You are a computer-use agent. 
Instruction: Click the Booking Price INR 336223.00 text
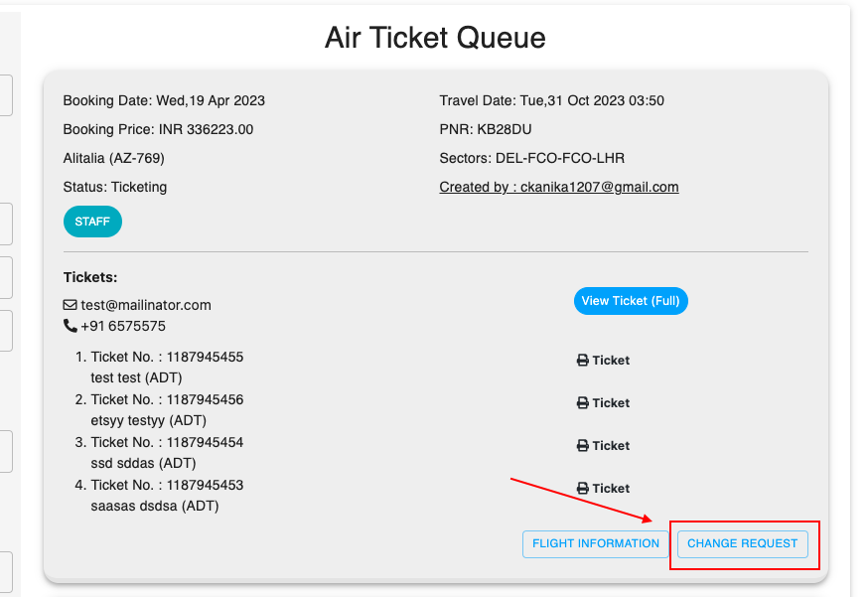[158, 129]
